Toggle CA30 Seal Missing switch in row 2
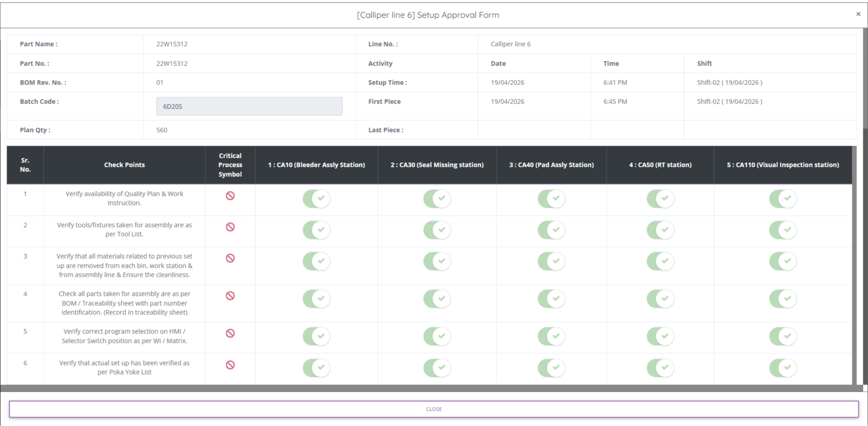868x426 pixels. (437, 230)
